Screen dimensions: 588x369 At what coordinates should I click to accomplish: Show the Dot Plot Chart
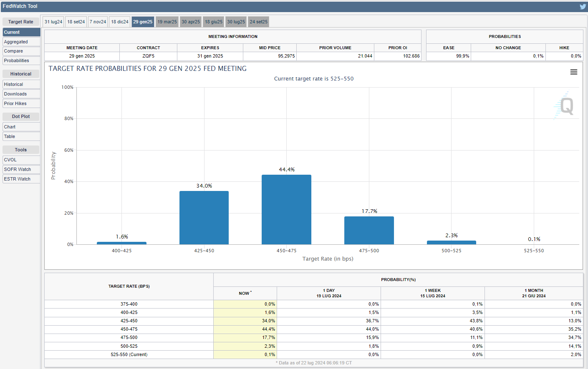click(x=21, y=127)
